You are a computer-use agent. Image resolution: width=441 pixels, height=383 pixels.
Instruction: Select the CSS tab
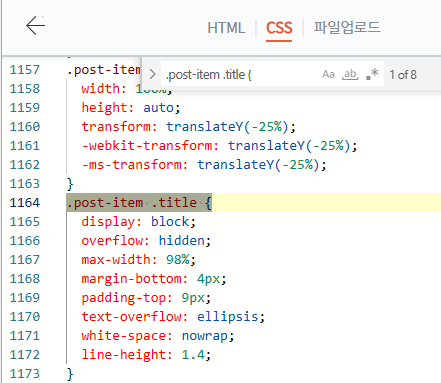(279, 28)
